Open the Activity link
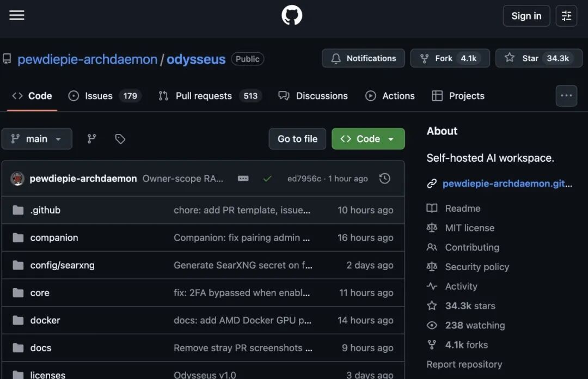The image size is (588, 379). (x=461, y=286)
